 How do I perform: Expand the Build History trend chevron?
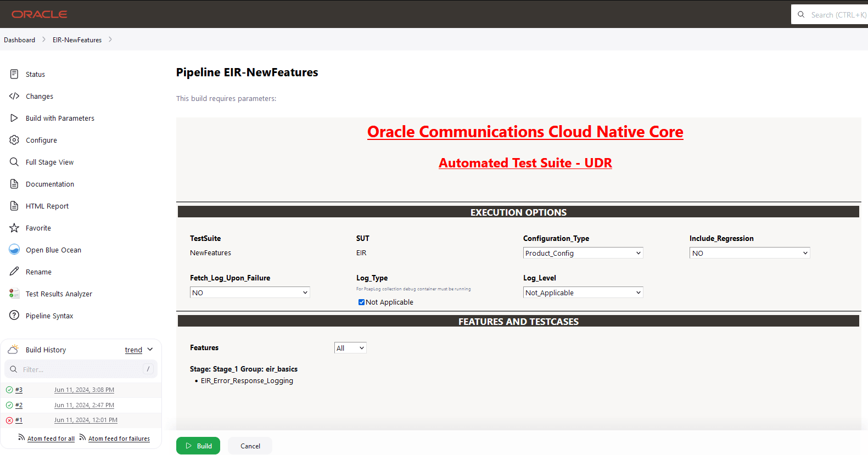coord(150,350)
